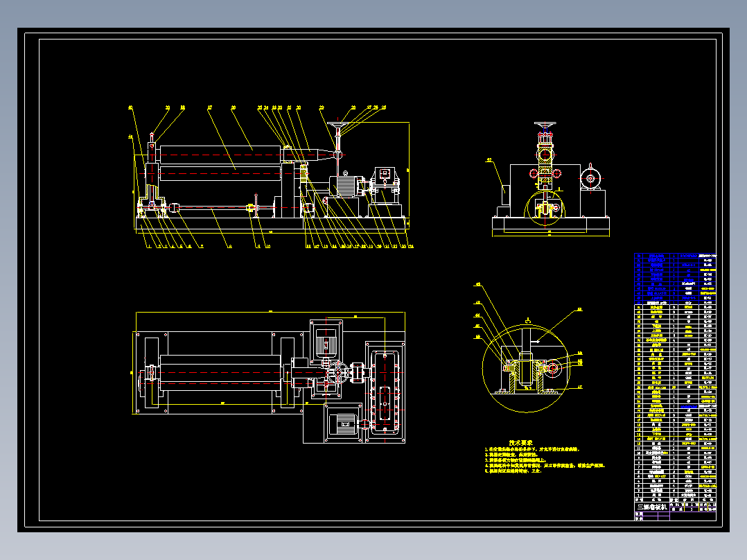Screen dimensions: 747x560
Task: Click the white parts list table body
Action: tap(675, 402)
